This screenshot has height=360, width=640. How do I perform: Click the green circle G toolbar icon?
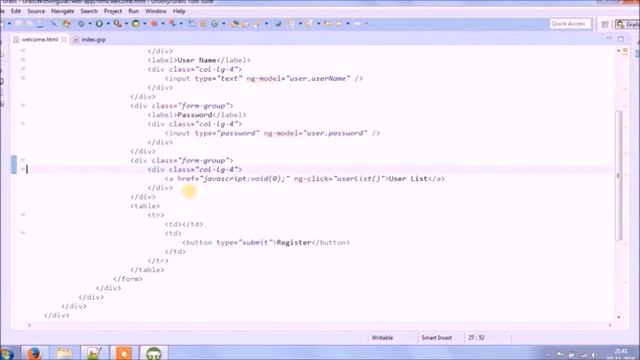pyautogui.click(x=215, y=24)
